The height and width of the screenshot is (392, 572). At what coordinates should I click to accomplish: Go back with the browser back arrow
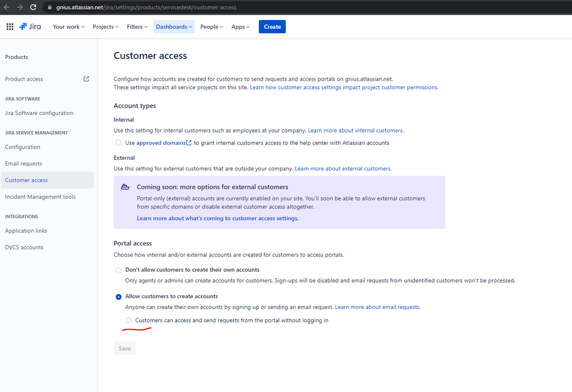coord(6,7)
